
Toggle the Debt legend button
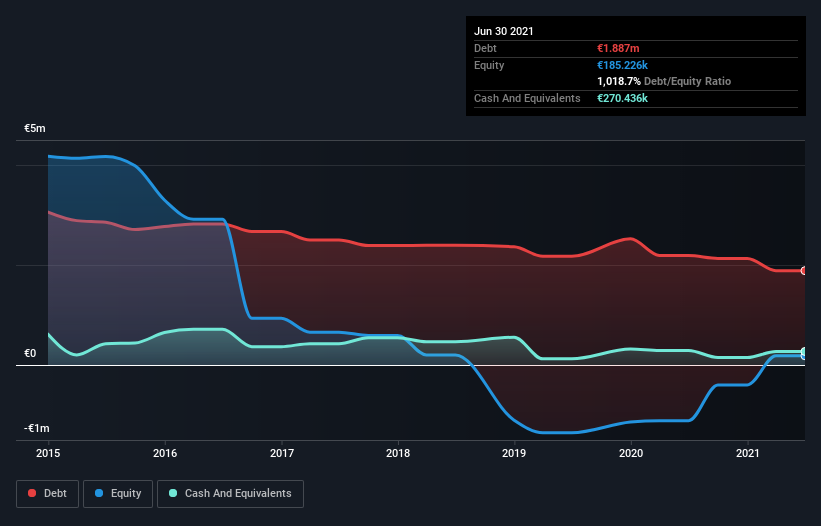click(x=47, y=494)
